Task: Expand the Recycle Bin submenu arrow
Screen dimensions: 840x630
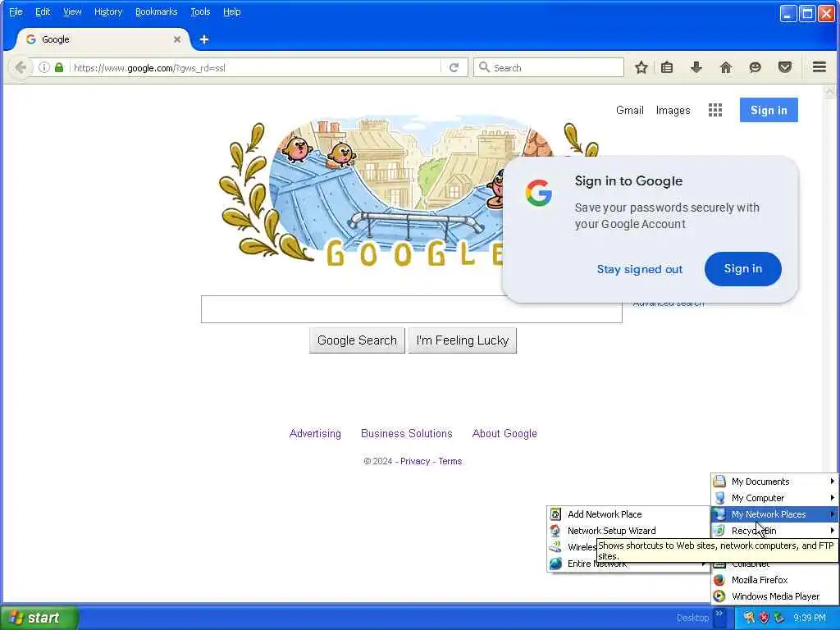Action: (832, 531)
